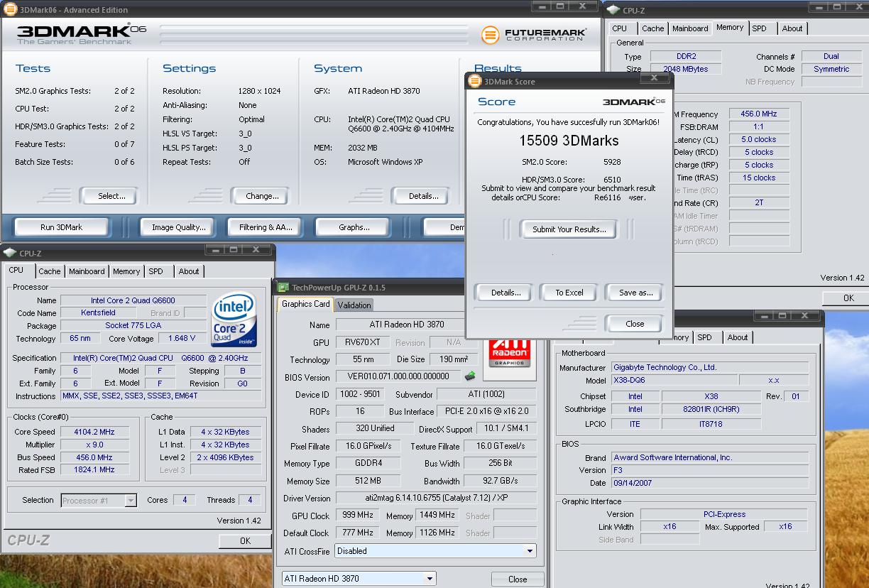Click the ATI Radeon graphics logo
The width and height of the screenshot is (869, 588).
click(x=509, y=353)
